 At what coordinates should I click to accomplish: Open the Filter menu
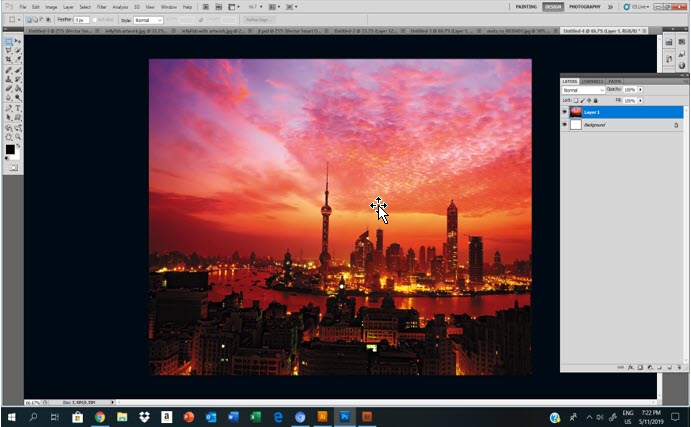tap(101, 7)
